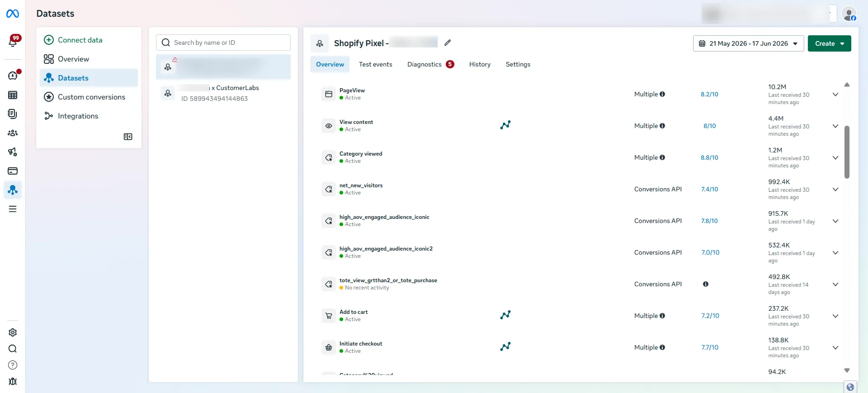
Task: Show info icon in tote_view_grtthan2 row
Action: click(706, 284)
